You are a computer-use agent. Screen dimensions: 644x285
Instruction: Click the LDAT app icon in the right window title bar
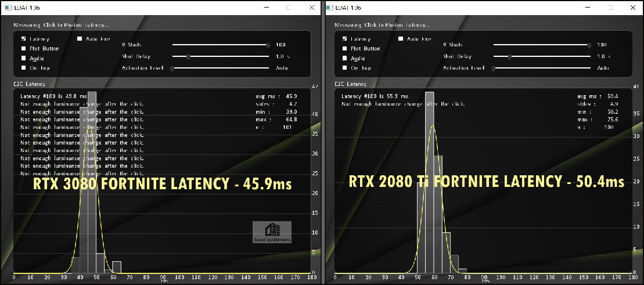(x=329, y=8)
